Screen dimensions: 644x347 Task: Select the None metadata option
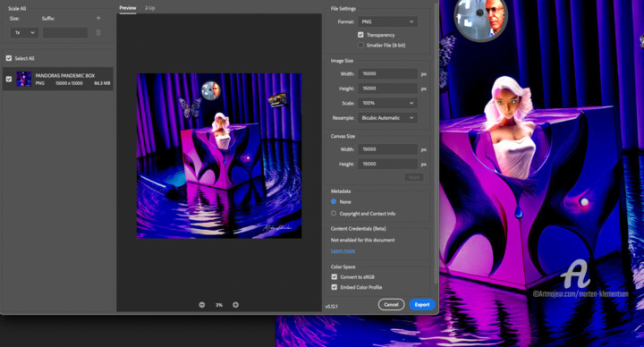(334, 201)
